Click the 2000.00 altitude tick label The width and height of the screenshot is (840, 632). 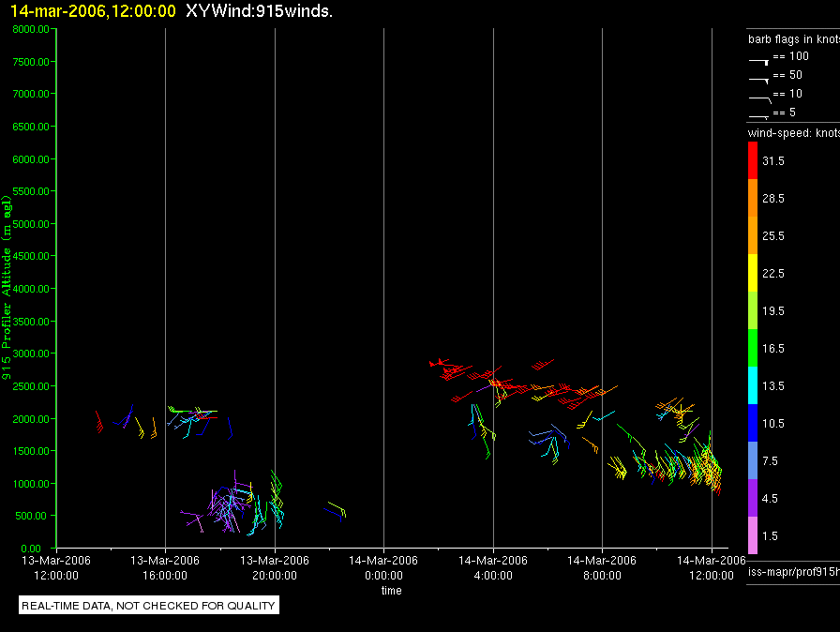click(x=31, y=419)
